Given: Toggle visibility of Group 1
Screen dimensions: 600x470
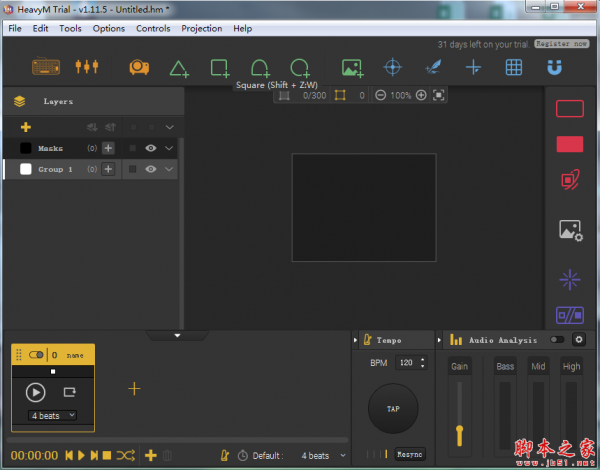Looking at the screenshot, I should pos(151,169).
